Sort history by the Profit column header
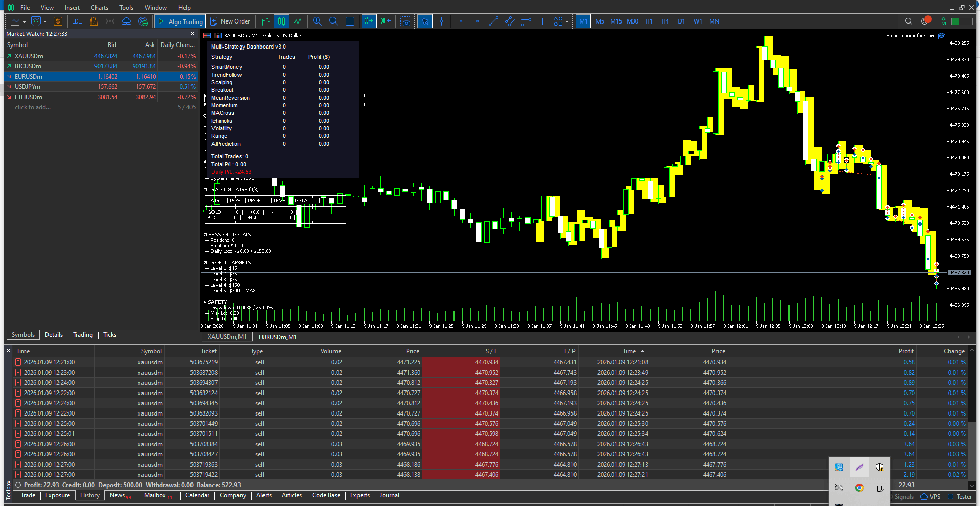 coord(905,351)
